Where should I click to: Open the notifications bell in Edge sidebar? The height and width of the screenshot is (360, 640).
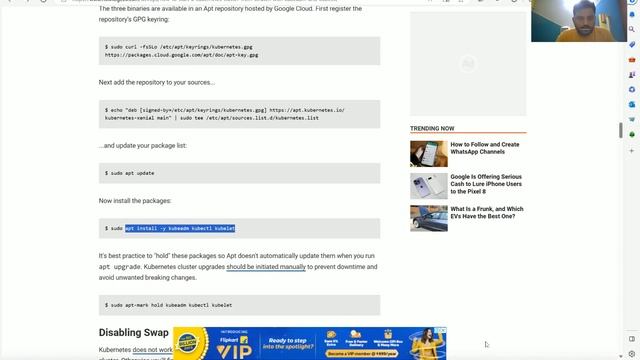[x=632, y=14]
